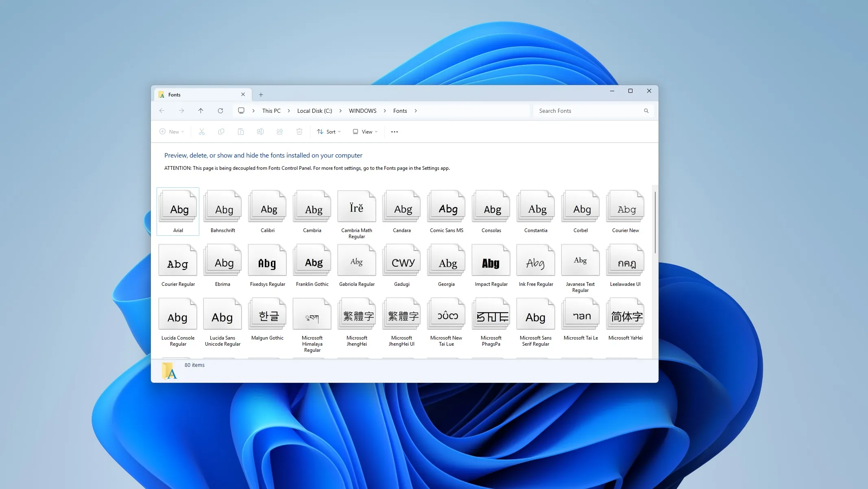Screen dimensions: 868x489
Task: Click the search Fonts input field
Action: (x=590, y=110)
